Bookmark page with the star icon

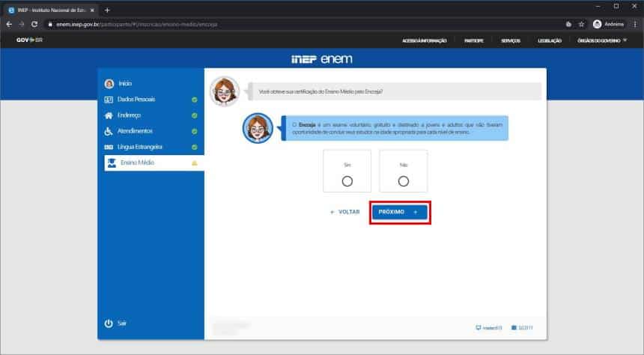tap(581, 24)
